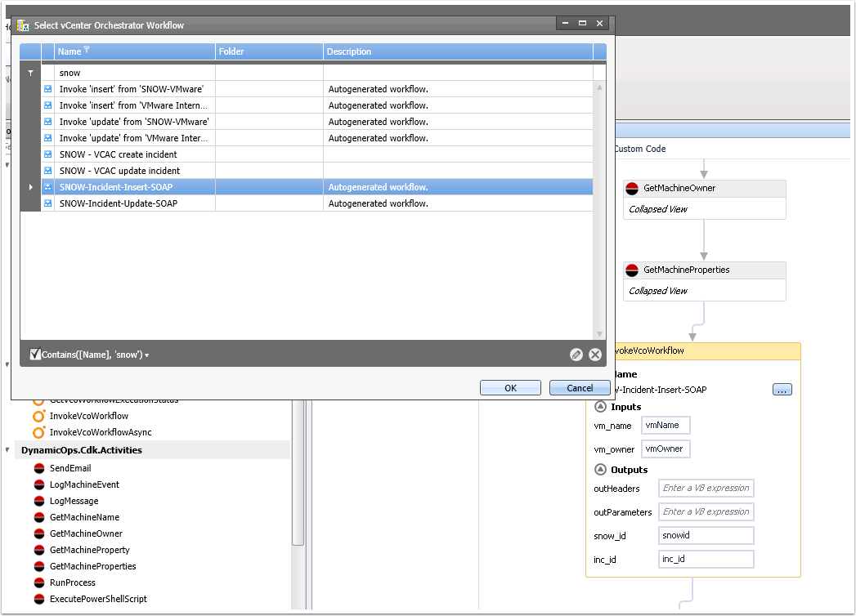Clear the filter with the X icon

[x=595, y=355]
